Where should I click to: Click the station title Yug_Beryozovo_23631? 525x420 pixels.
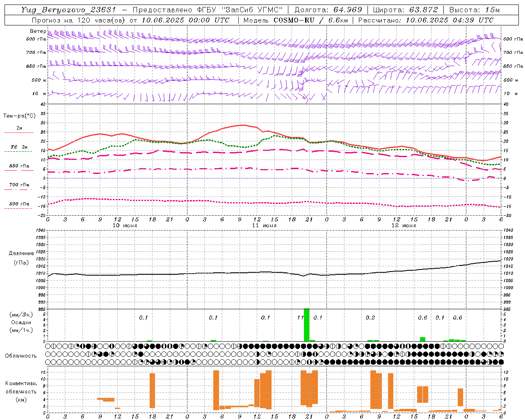click(68, 10)
